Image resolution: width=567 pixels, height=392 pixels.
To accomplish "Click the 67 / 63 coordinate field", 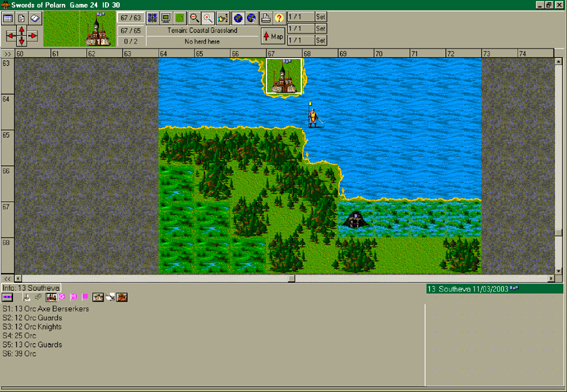I will click(131, 18).
